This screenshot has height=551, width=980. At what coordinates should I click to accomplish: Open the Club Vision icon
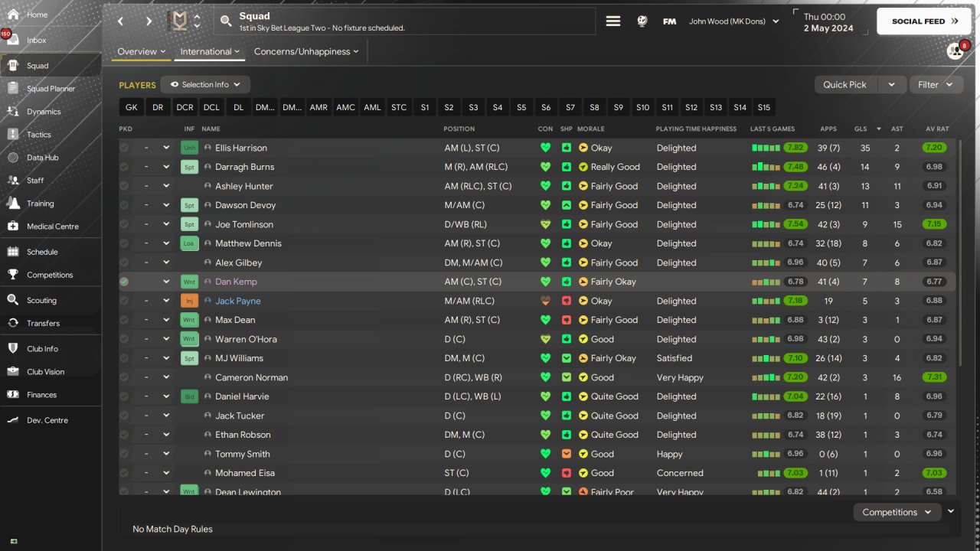coord(13,371)
